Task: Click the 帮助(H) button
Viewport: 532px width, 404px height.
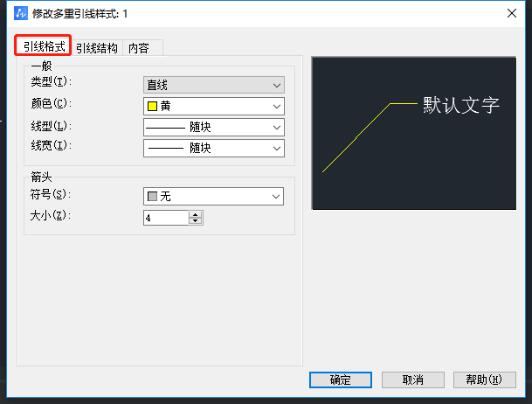Action: point(485,380)
